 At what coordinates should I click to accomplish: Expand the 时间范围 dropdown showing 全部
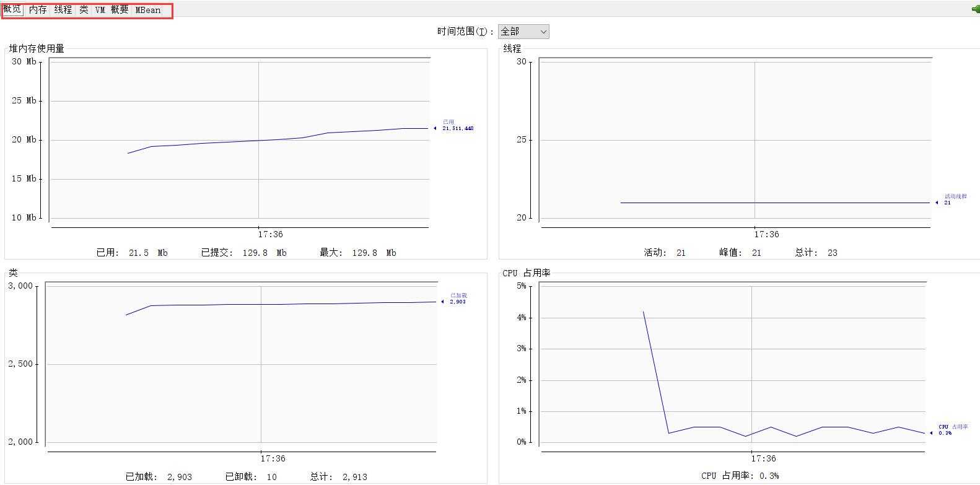(x=523, y=32)
